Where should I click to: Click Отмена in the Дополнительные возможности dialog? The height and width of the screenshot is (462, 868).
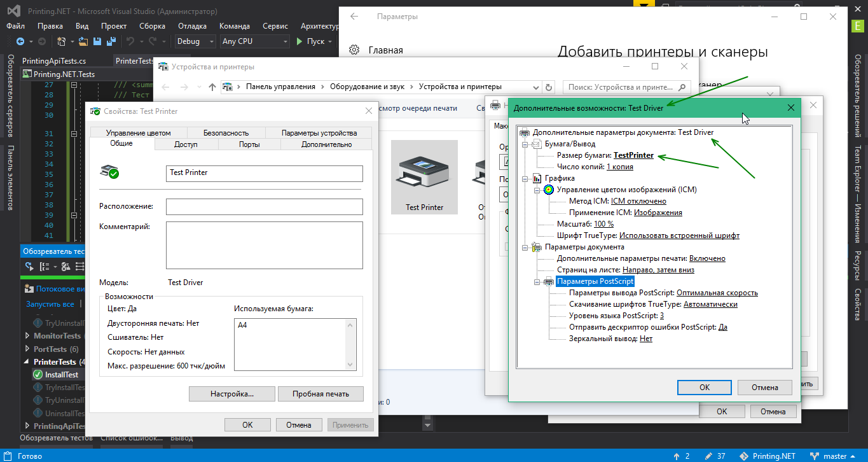pos(764,387)
